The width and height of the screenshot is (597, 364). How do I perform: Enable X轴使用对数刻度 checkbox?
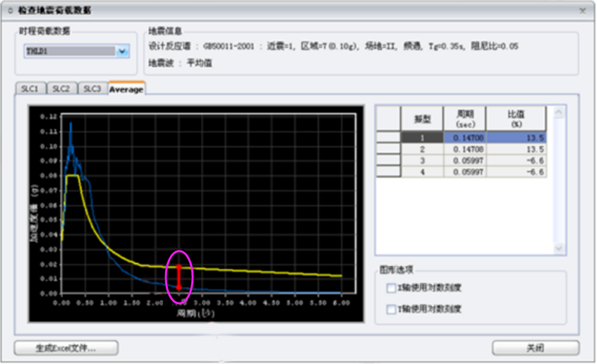click(391, 288)
